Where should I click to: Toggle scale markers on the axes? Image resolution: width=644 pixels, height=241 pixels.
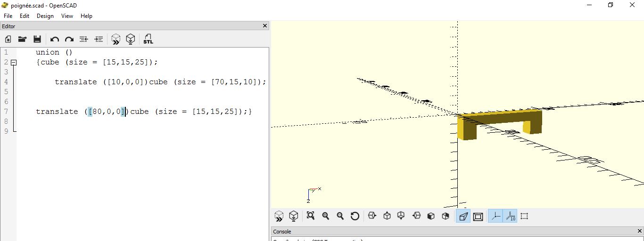click(510, 216)
